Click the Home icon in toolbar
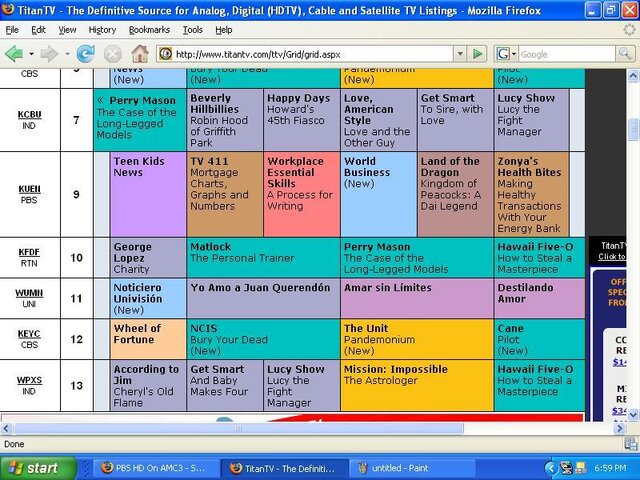This screenshot has width=640, height=480. pos(140,54)
